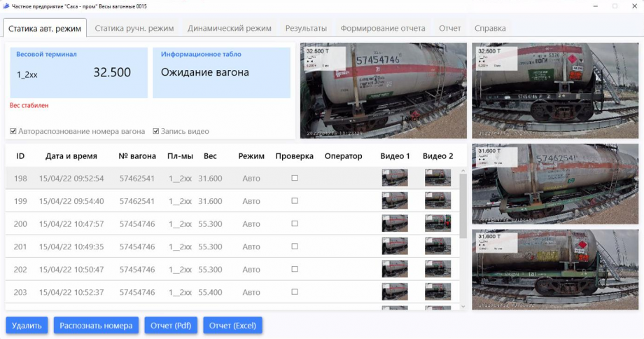Open bottom-right camera image showing 31.600 T

(x=556, y=270)
